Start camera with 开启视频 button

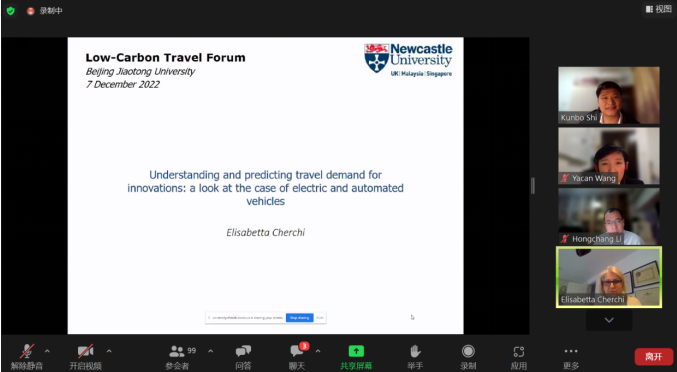(x=85, y=357)
